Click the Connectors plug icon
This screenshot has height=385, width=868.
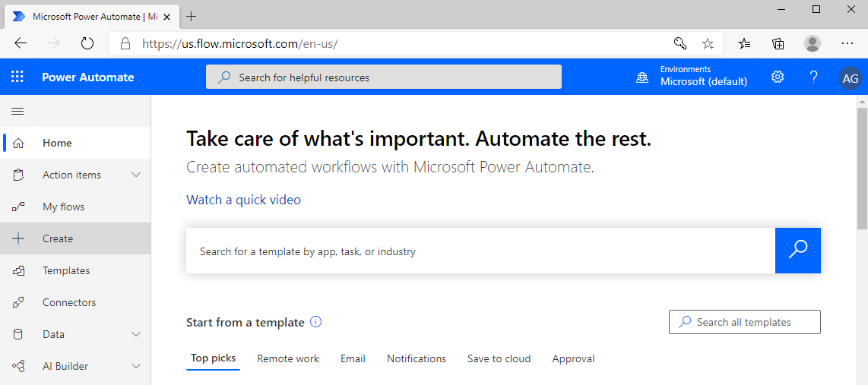[x=18, y=302]
